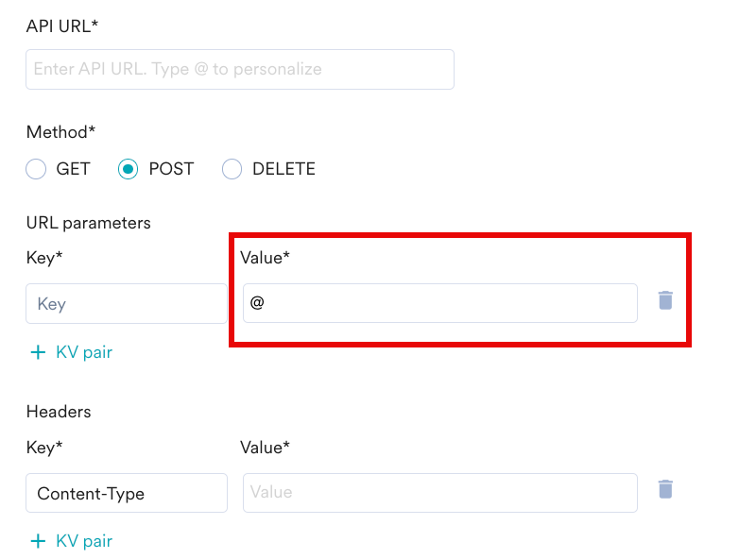Click the URL parameters Value field containing @

click(x=440, y=303)
